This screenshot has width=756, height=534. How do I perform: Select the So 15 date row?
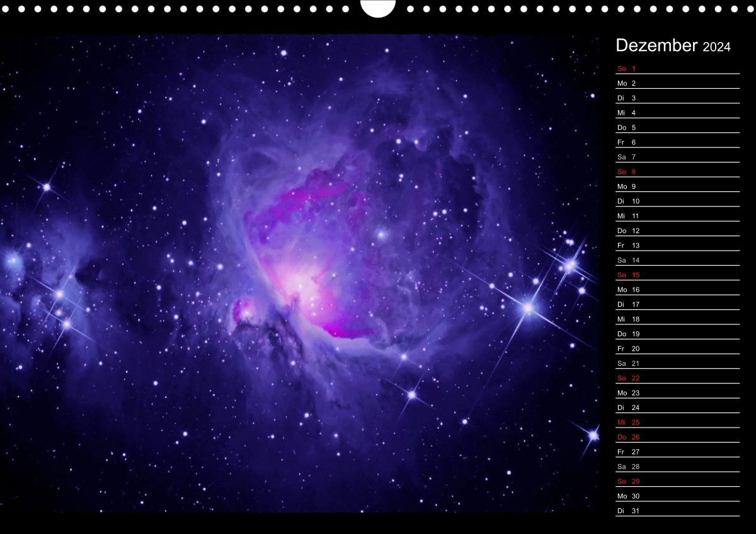coord(677,275)
